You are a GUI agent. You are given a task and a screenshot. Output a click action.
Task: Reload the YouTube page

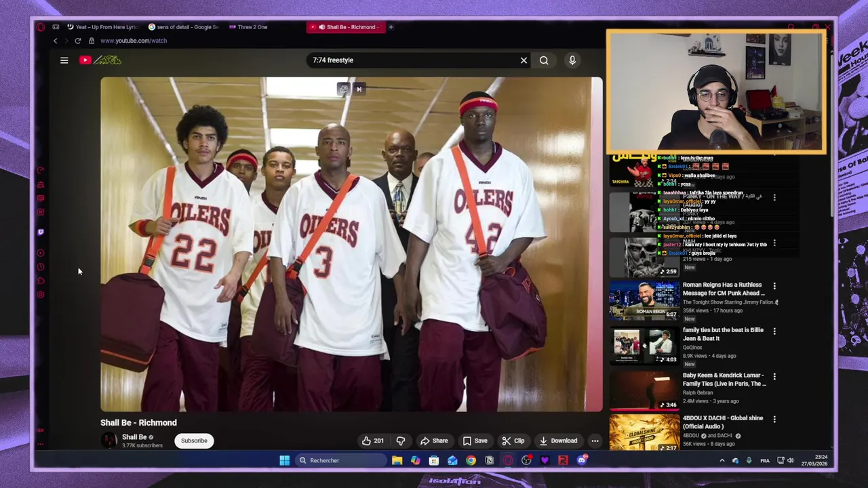pyautogui.click(x=78, y=41)
